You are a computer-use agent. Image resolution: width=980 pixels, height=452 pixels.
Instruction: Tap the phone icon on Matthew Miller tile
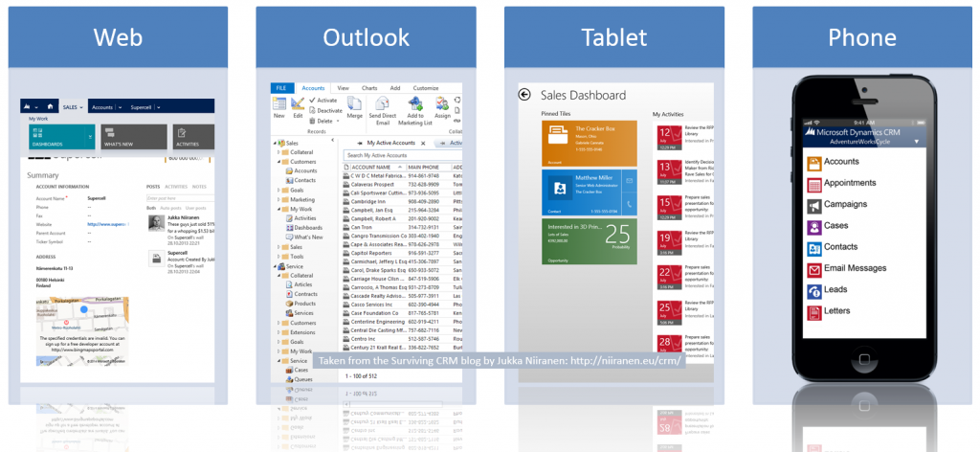(630, 204)
